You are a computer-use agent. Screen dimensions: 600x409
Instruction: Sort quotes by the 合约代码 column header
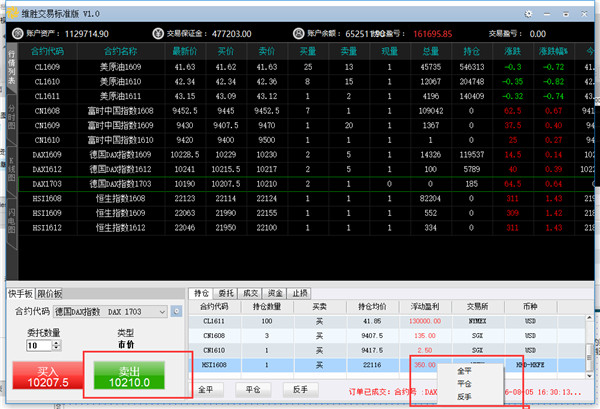point(47,51)
